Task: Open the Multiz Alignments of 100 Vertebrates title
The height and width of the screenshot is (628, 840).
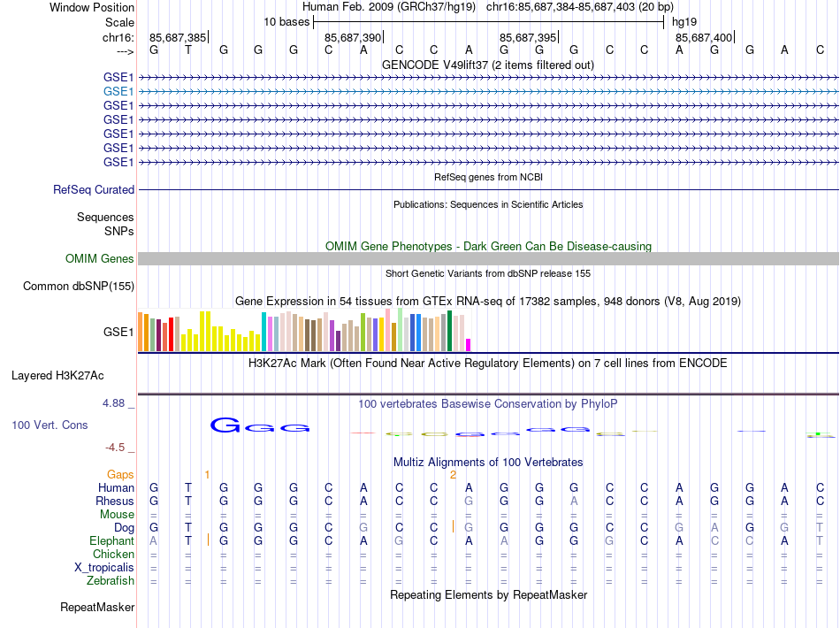Action: 487,462
